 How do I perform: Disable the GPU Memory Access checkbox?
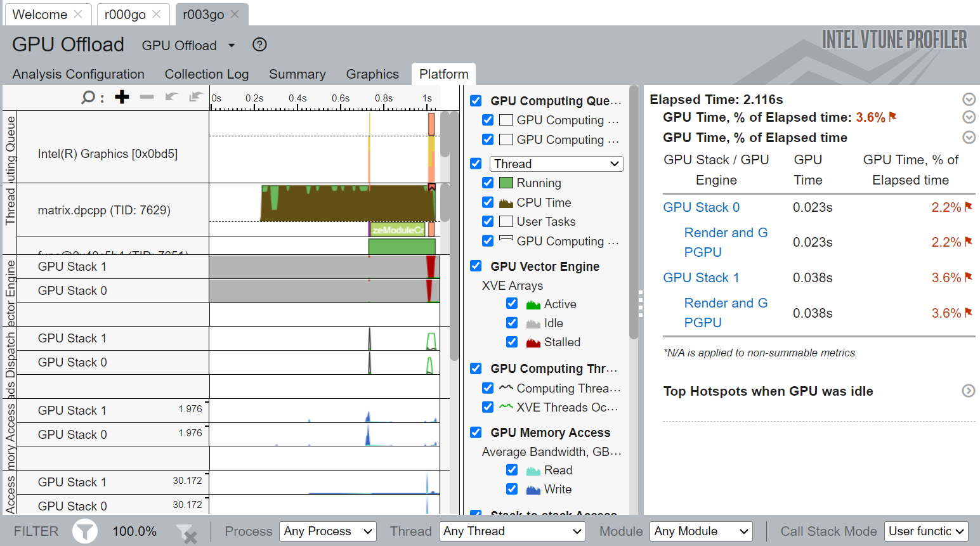pos(476,432)
